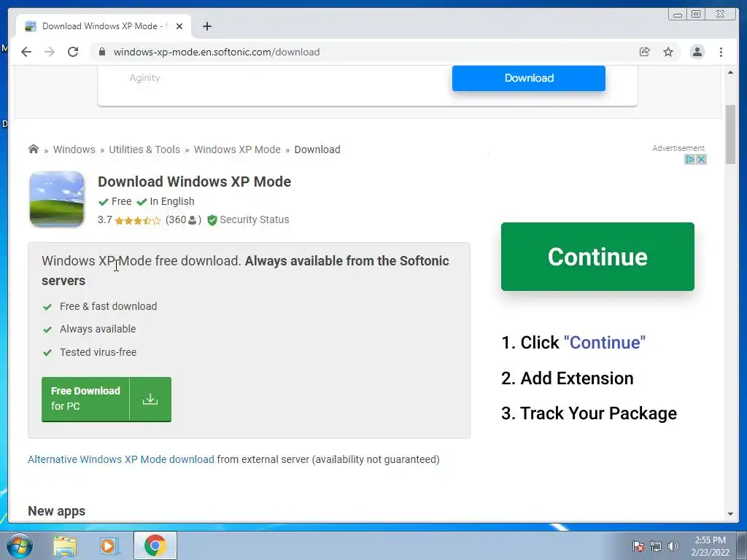Open the Windows XP Mode breadcrumb link
Viewport: 747px width, 560px height.
coord(237,149)
